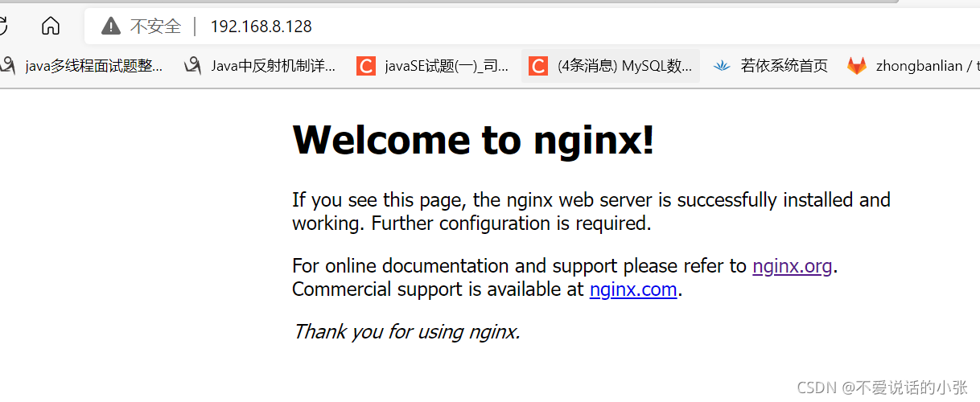Click the blue lotus icon beside 若依系统首页

(722, 66)
